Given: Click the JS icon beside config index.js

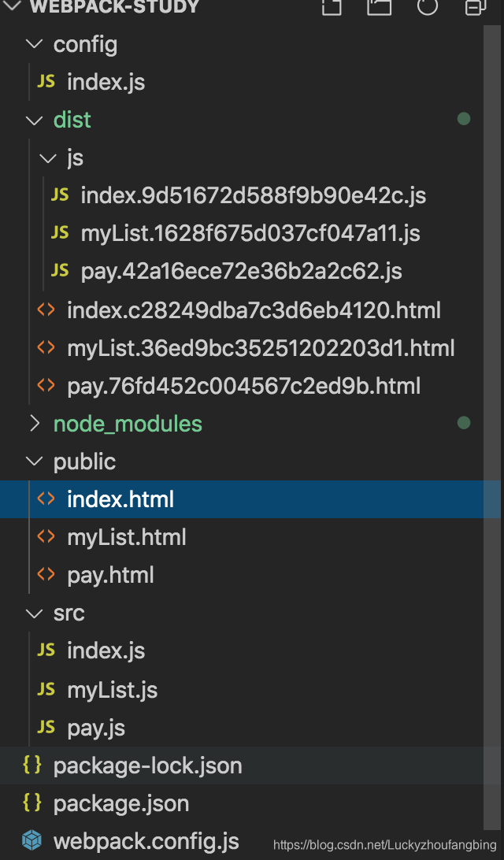Looking at the screenshot, I should pyautogui.click(x=46, y=81).
